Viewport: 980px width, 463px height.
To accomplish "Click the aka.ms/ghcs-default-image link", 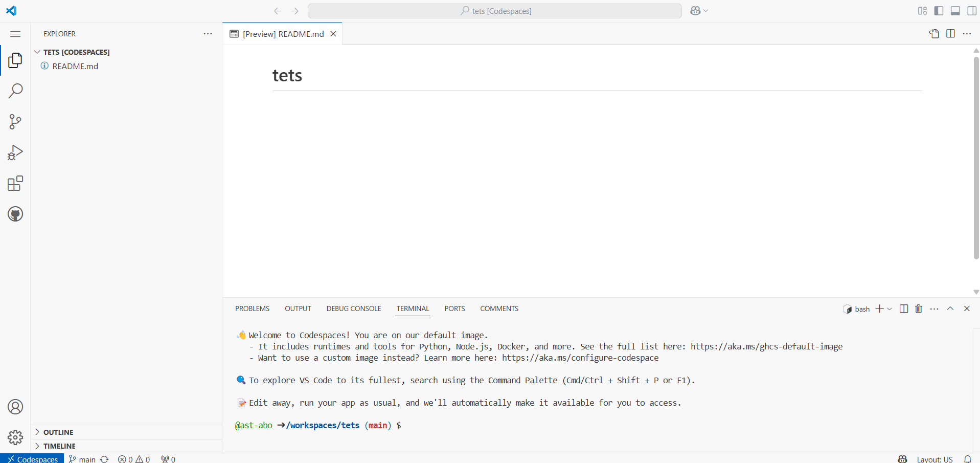I will click(766, 346).
